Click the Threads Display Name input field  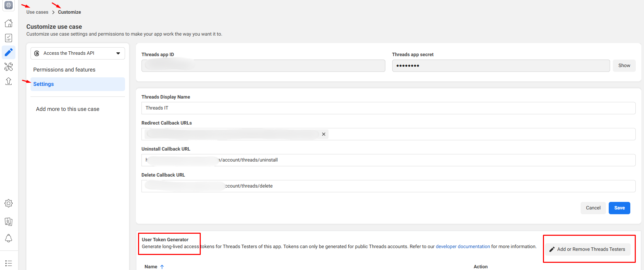click(388, 108)
